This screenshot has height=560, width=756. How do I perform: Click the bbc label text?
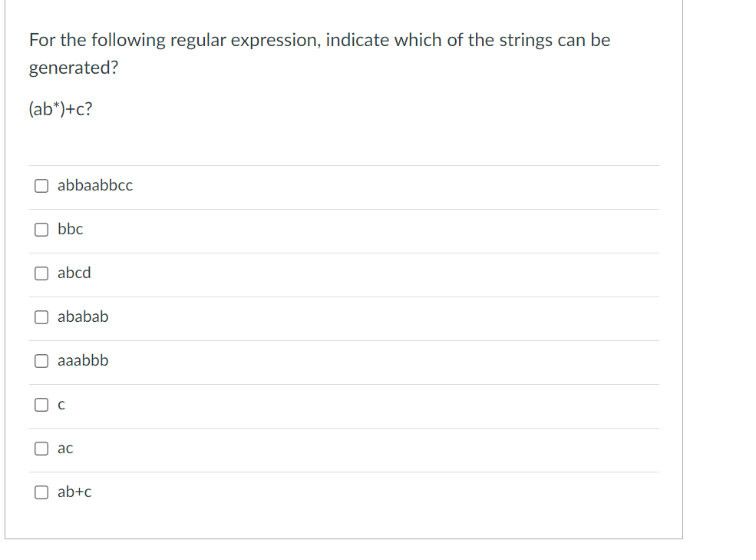(x=71, y=229)
